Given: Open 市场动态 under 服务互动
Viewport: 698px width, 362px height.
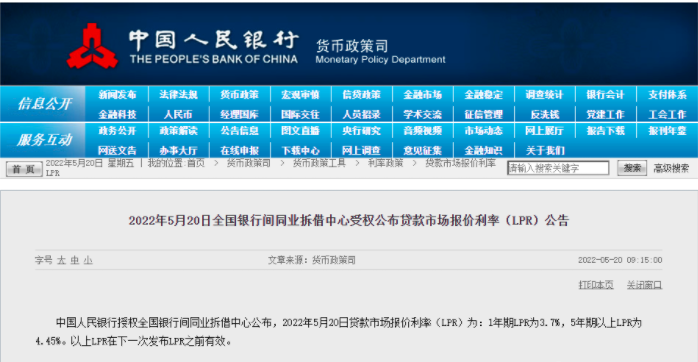Looking at the screenshot, I should pyautogui.click(x=483, y=131).
